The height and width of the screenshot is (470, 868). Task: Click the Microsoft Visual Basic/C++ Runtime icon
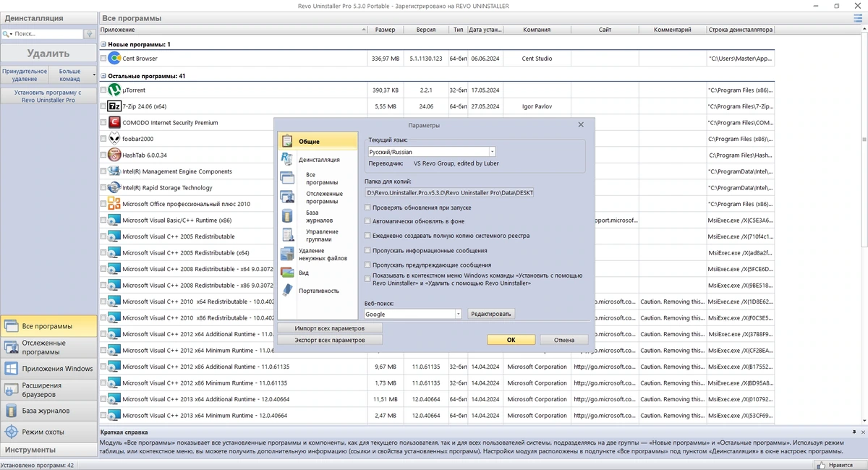point(114,220)
